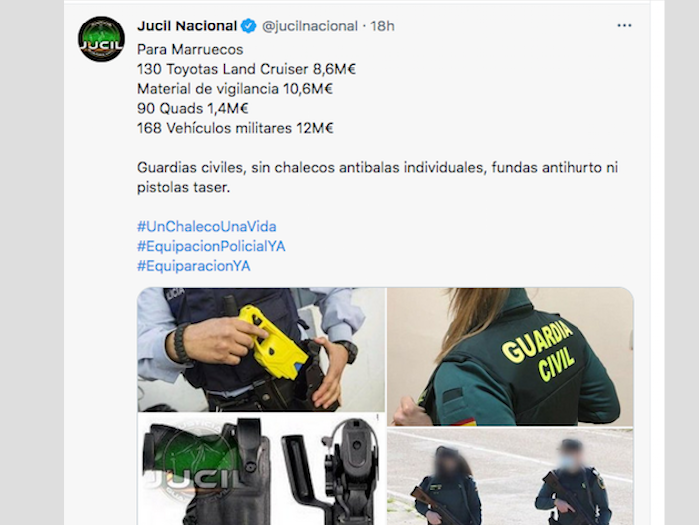
Task: Open the Guardia Civil jacket photo
Action: coord(510,357)
